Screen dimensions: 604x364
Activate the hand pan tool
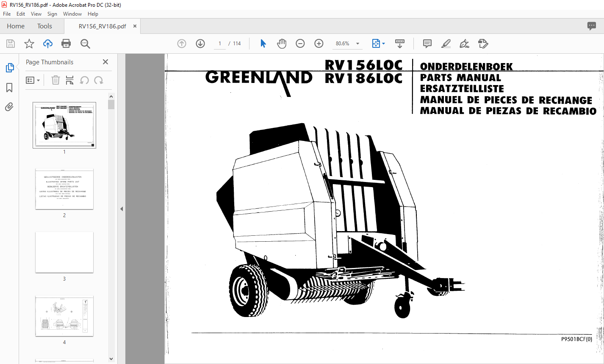[x=282, y=44]
